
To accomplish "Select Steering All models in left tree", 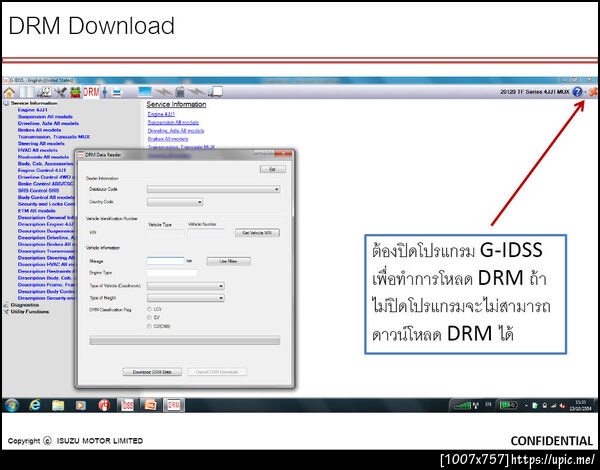I will [x=41, y=144].
